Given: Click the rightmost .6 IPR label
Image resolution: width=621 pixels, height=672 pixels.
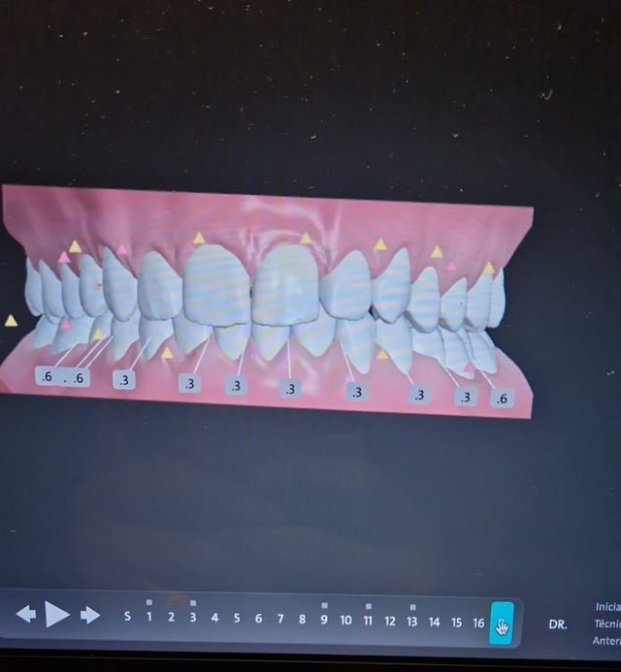Looking at the screenshot, I should pyautogui.click(x=501, y=398).
